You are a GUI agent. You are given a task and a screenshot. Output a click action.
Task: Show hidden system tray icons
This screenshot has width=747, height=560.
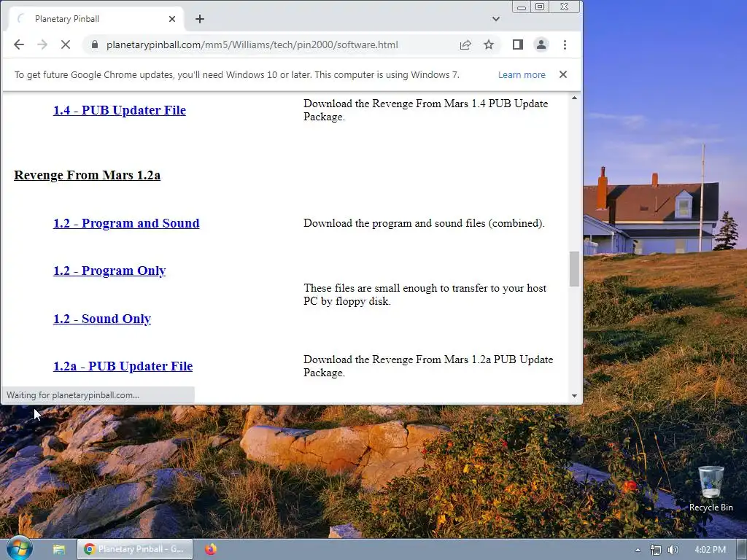click(638, 550)
